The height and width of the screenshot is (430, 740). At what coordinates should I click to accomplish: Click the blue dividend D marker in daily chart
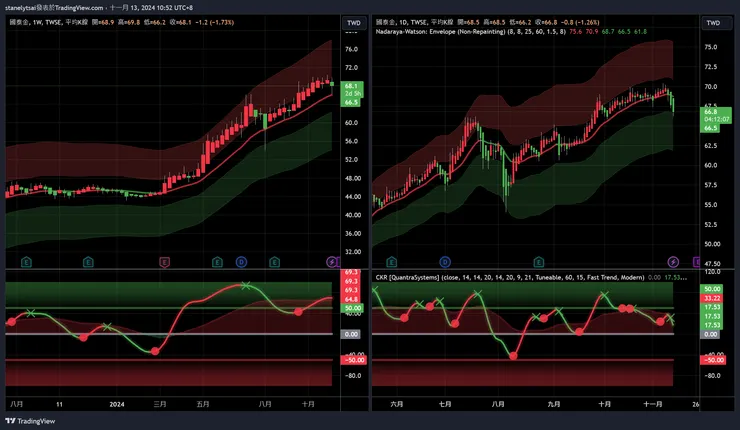445,262
